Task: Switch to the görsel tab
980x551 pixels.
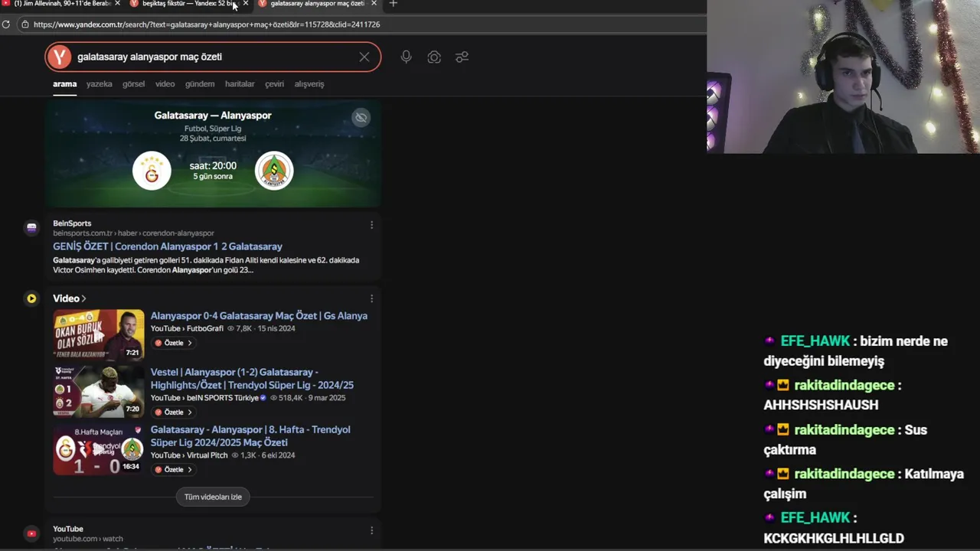Action: coord(133,84)
